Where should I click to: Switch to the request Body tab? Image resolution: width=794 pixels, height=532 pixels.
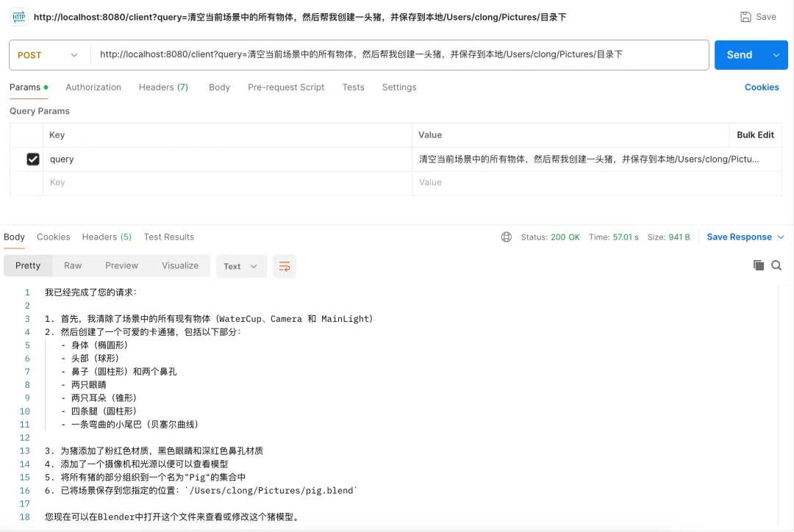(219, 87)
